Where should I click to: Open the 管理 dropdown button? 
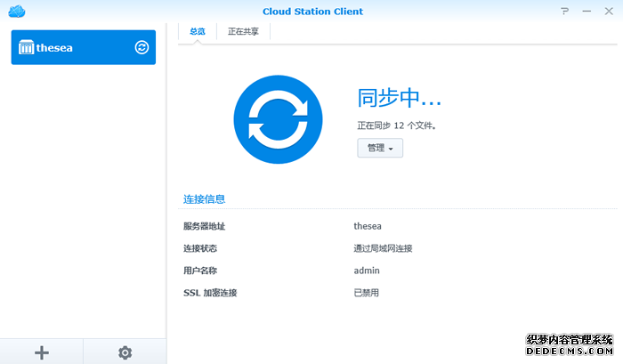pos(380,148)
